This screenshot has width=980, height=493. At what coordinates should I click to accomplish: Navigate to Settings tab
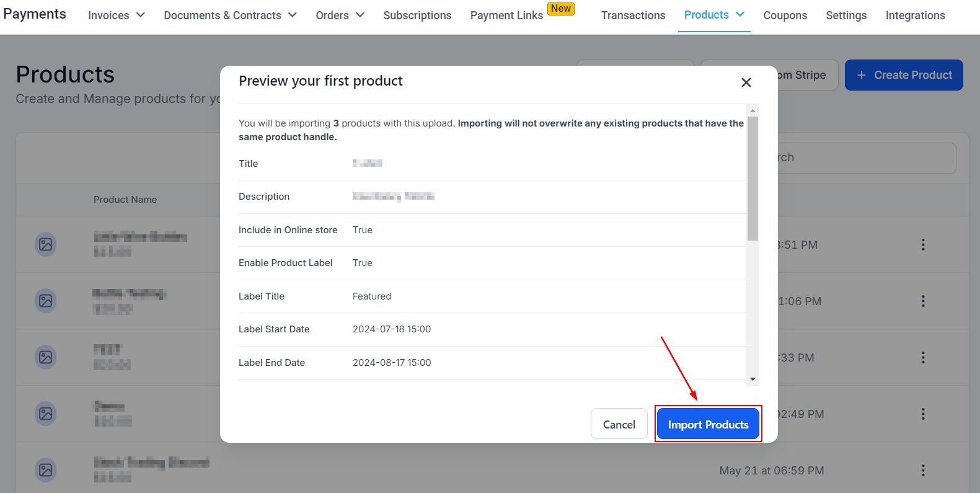(846, 16)
